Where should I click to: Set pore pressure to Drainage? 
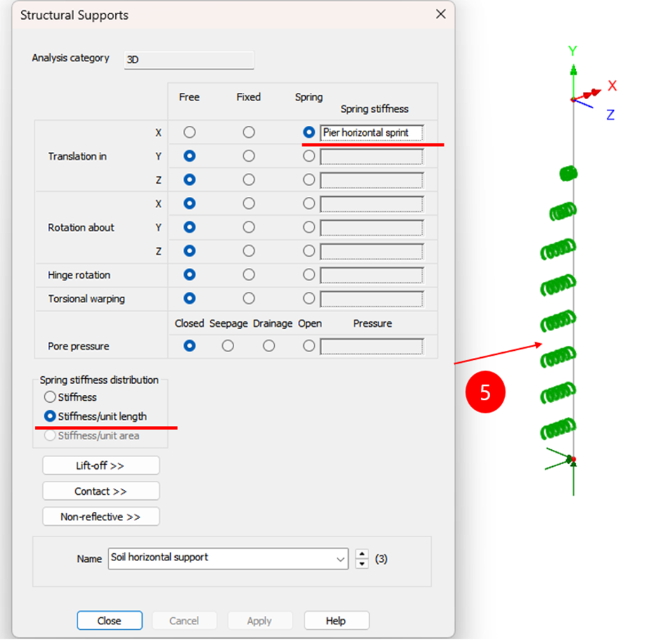(x=269, y=346)
